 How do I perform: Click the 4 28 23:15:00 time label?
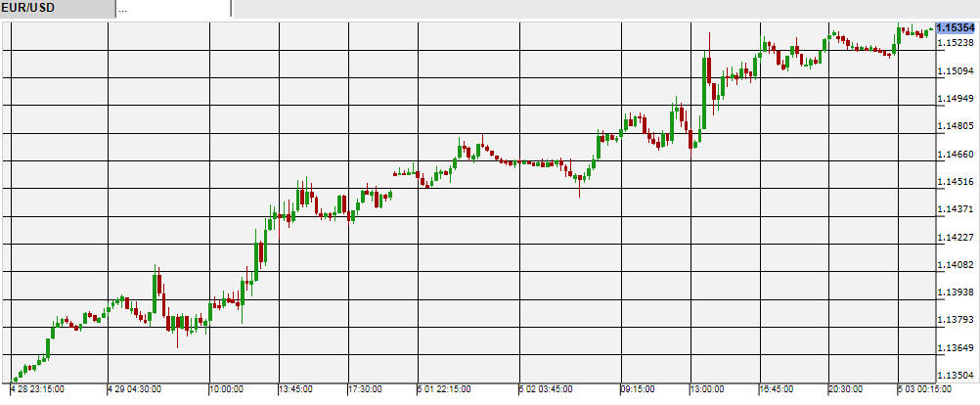[x=38, y=389]
